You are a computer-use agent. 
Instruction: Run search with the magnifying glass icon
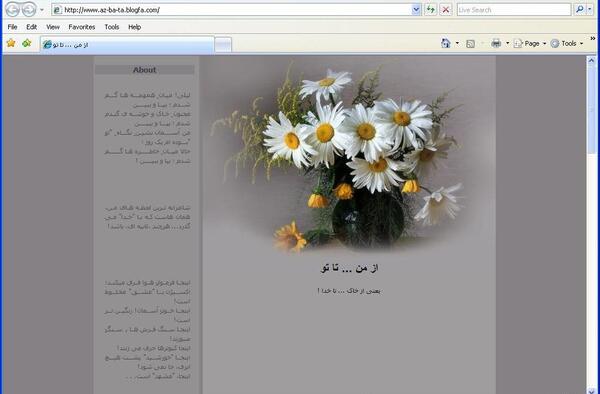point(579,10)
